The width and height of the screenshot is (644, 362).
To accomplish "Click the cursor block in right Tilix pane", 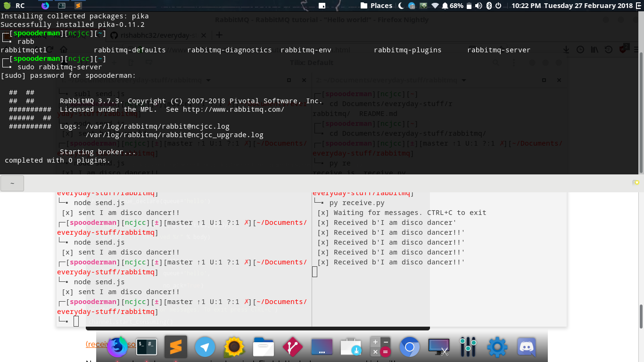I will (315, 272).
